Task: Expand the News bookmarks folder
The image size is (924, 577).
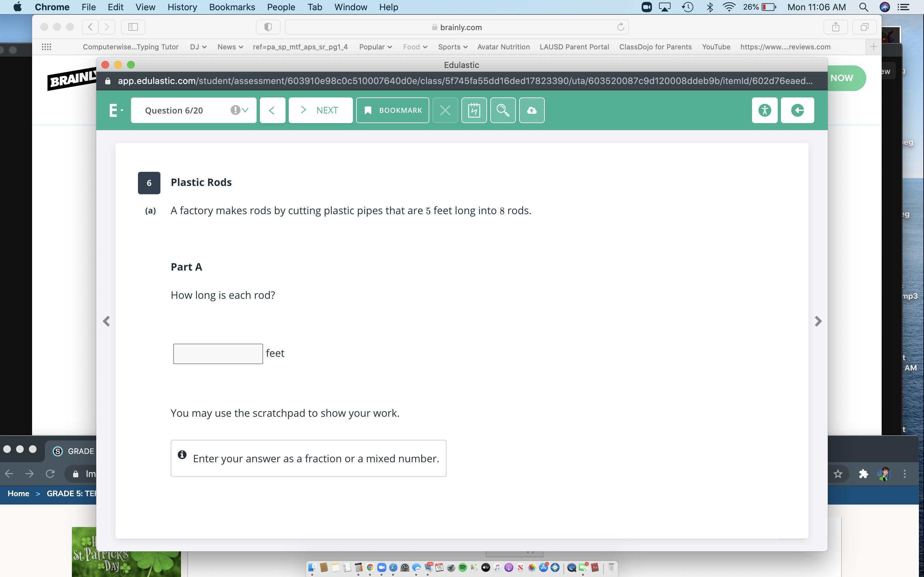Action: click(x=230, y=47)
